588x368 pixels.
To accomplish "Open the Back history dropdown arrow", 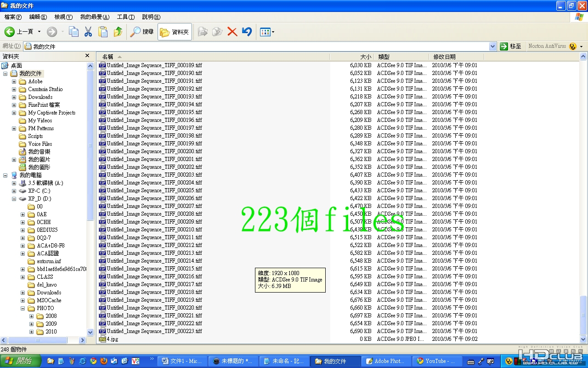I will click(39, 32).
